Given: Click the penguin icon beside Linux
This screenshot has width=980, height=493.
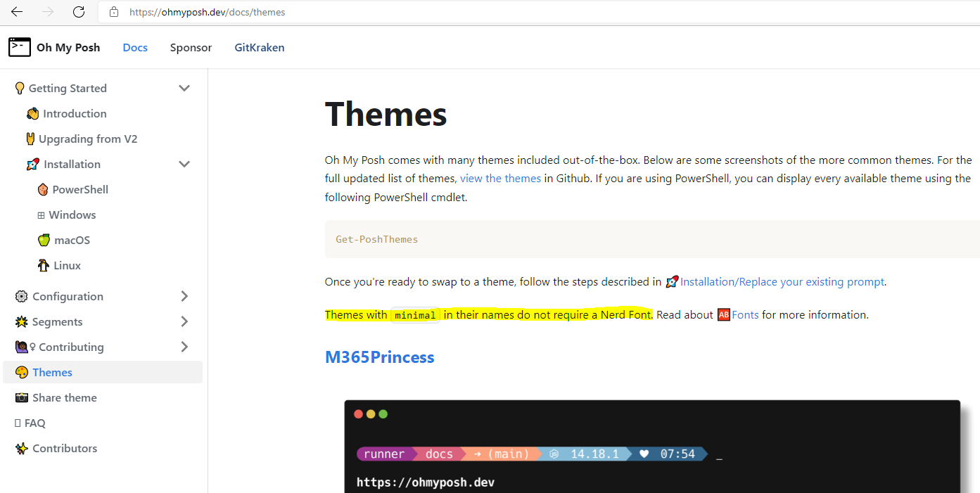Looking at the screenshot, I should tap(44, 265).
